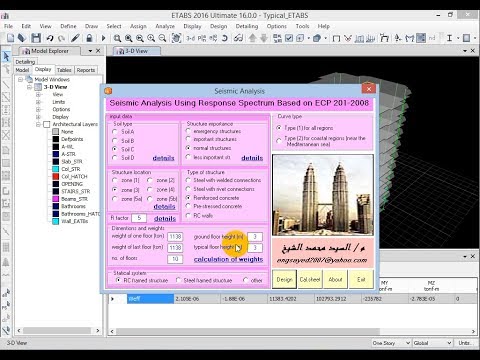Open the Model Explorer panel dropdown arrow

point(90,51)
